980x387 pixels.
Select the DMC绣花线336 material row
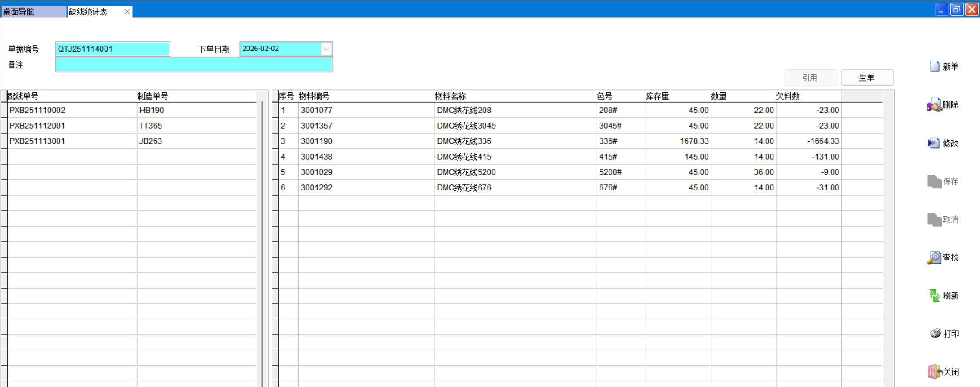coord(464,141)
